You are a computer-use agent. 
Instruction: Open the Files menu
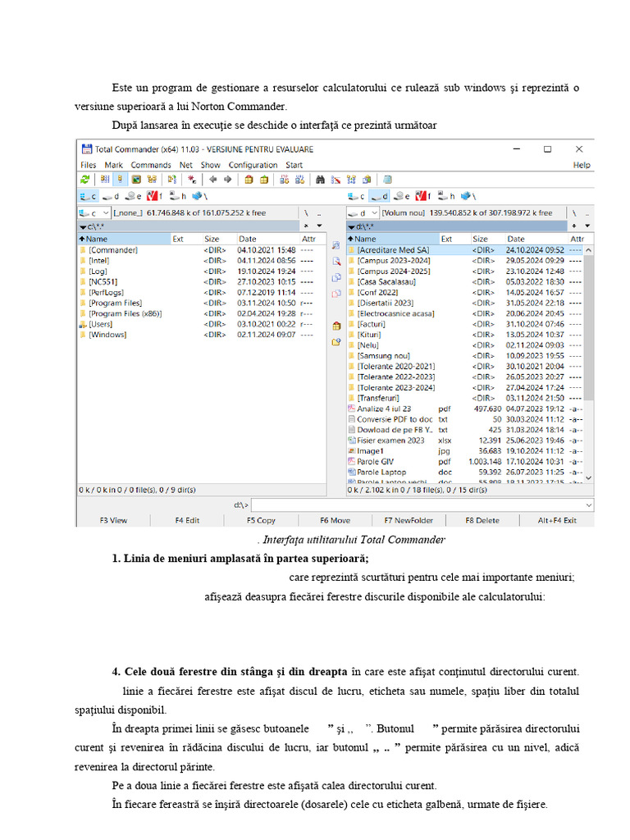click(89, 165)
